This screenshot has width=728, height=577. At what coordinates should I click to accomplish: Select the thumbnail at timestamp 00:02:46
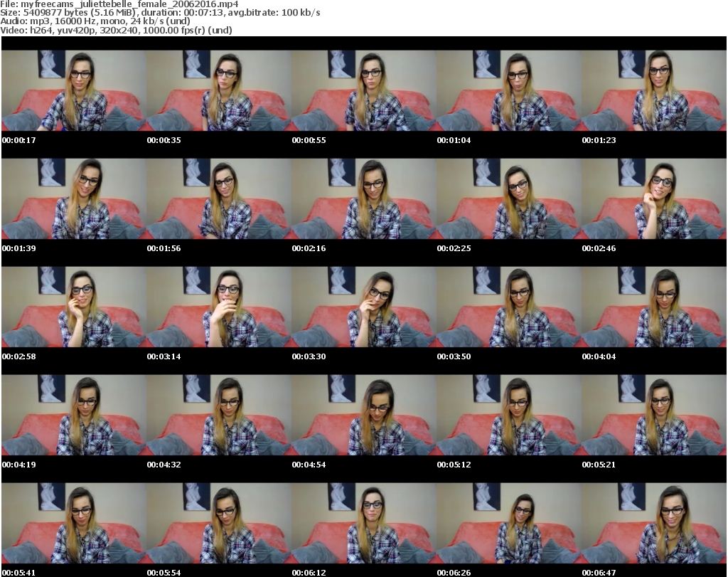coord(654,198)
